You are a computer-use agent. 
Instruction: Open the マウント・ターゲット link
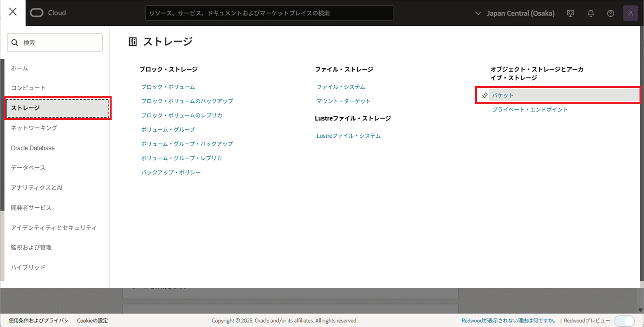coord(344,101)
